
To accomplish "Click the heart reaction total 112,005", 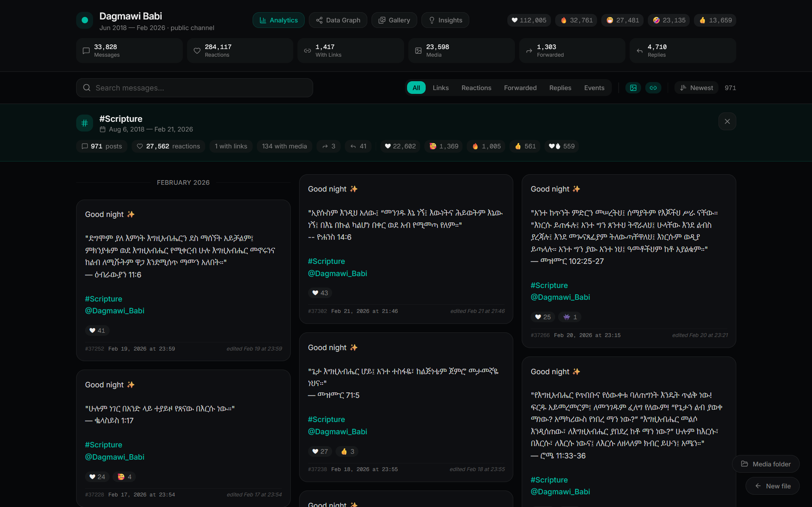I will click(x=528, y=20).
